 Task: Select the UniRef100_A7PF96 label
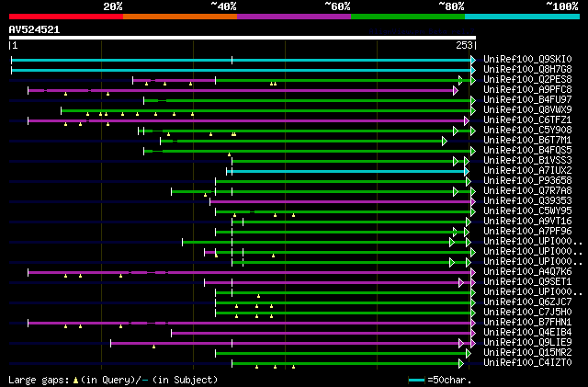click(x=527, y=232)
